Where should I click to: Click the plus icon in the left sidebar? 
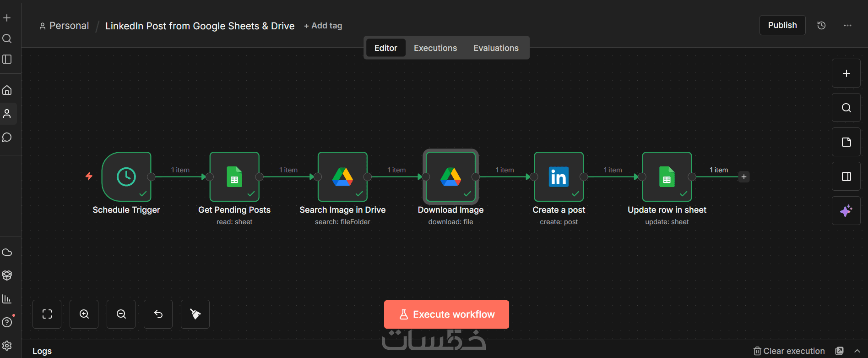click(x=7, y=18)
